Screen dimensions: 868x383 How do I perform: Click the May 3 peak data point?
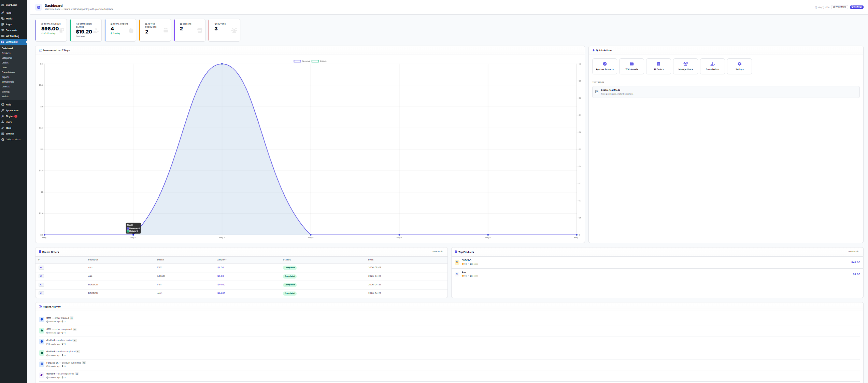tap(222, 64)
